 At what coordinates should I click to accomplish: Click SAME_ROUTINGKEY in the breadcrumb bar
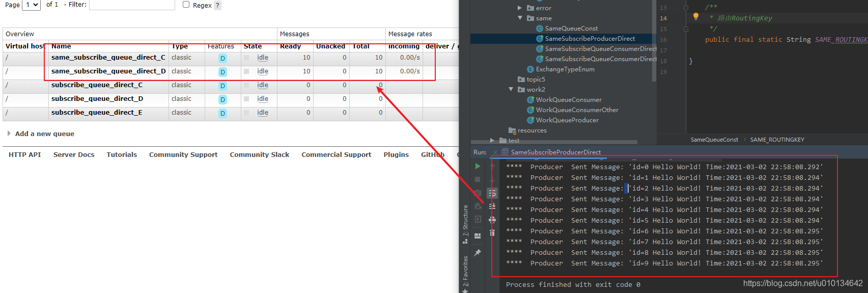[777, 140]
